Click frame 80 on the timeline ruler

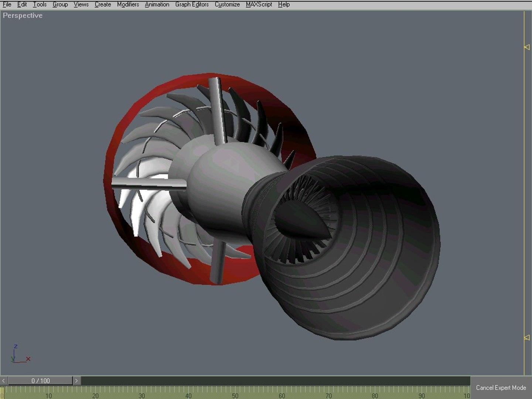click(375, 396)
